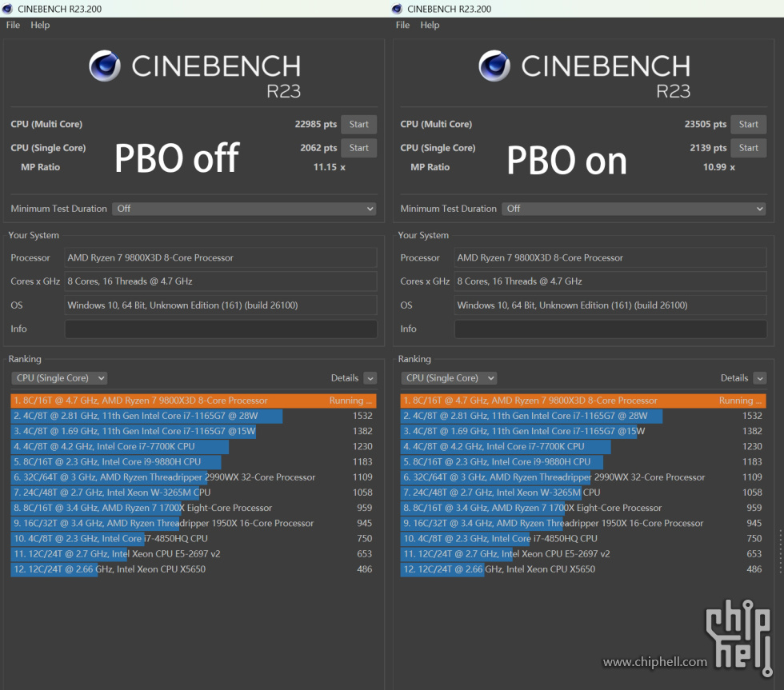This screenshot has width=784, height=690.
Task: Select i7-1165G7 @15W row in left ranking
Action: (194, 431)
